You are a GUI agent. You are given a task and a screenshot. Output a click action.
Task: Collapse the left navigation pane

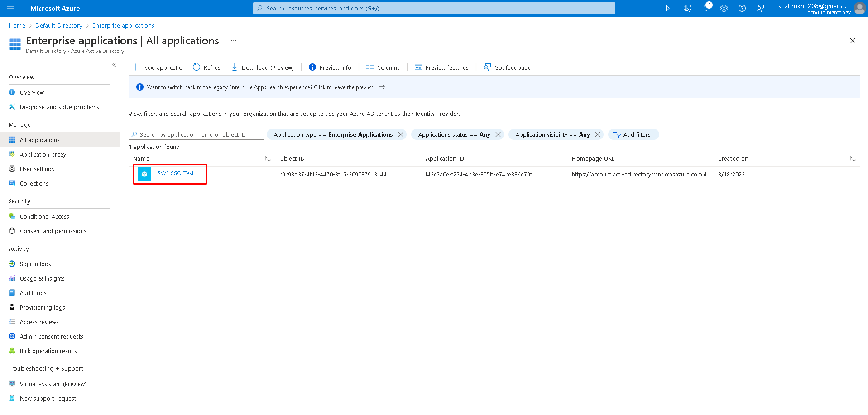tap(114, 65)
